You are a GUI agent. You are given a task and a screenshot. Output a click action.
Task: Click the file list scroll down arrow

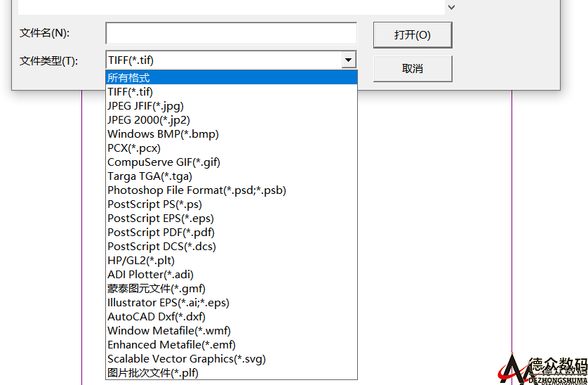pos(451,7)
